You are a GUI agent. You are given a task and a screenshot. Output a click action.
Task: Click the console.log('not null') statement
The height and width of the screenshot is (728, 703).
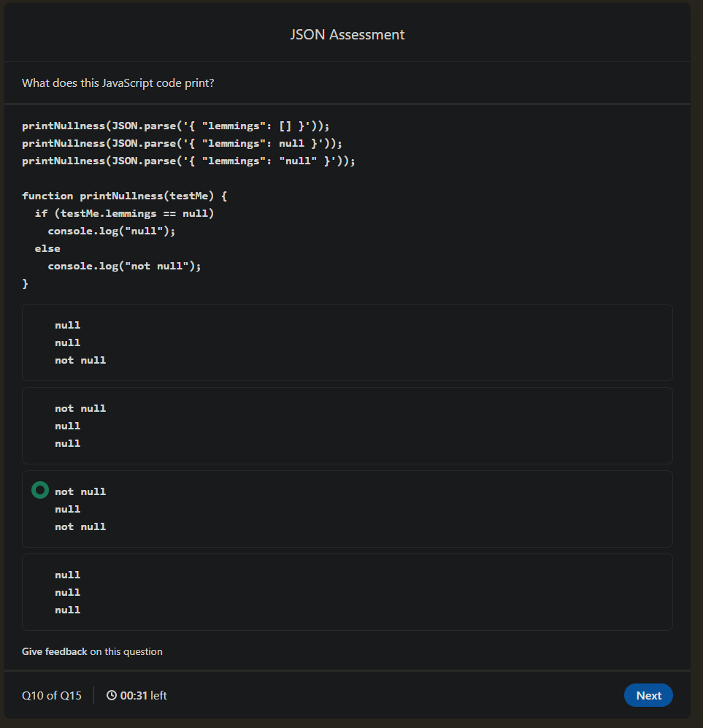[126, 265]
